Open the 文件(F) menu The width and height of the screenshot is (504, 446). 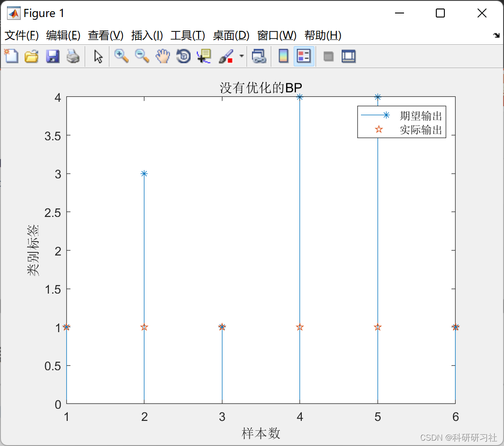22,35
